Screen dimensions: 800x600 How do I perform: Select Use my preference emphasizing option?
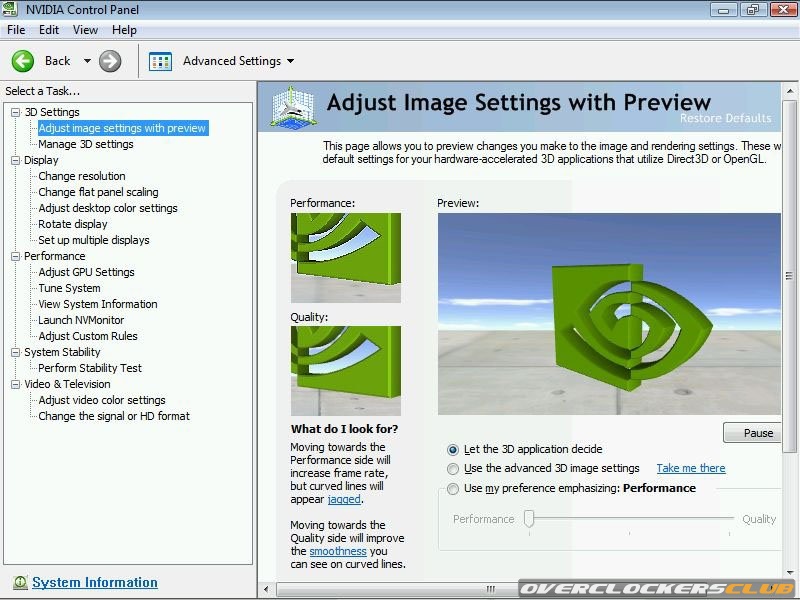click(x=454, y=489)
